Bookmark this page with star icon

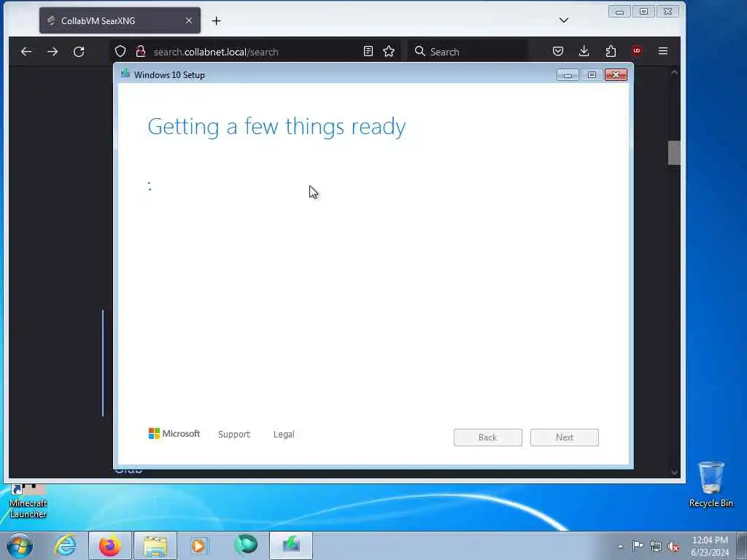point(389,52)
